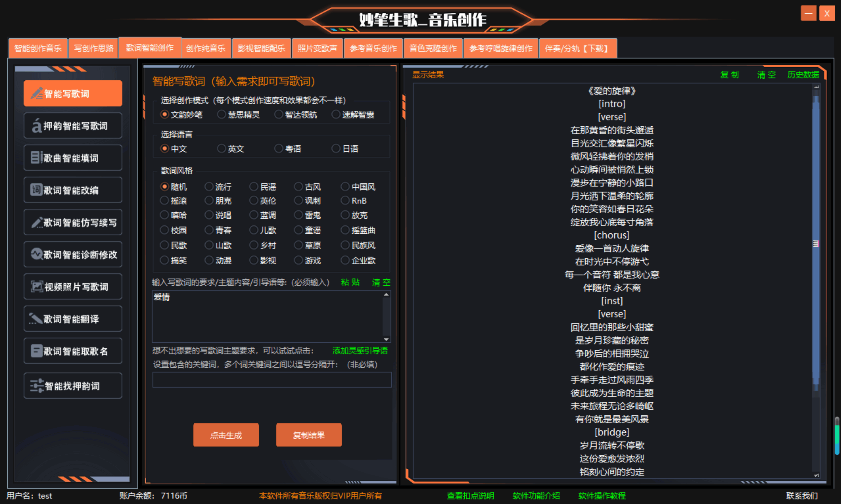Select the 古风 lyric style

(298, 187)
